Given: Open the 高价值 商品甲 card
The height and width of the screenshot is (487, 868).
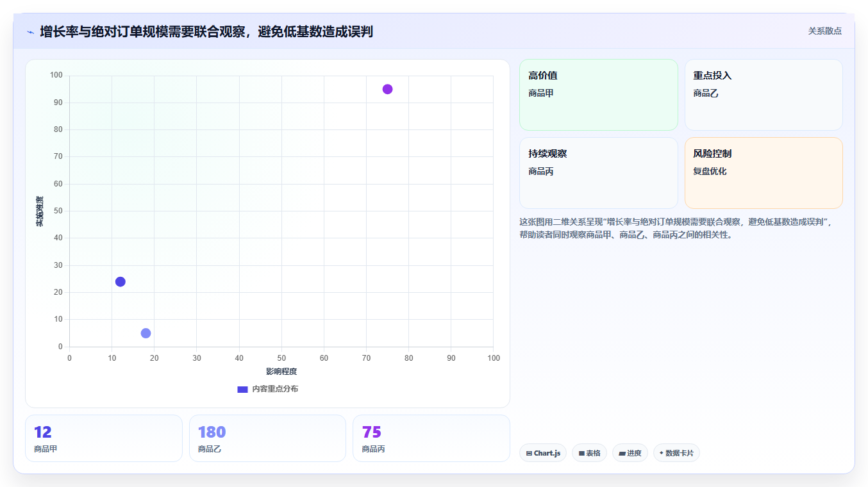Looking at the screenshot, I should pos(598,95).
